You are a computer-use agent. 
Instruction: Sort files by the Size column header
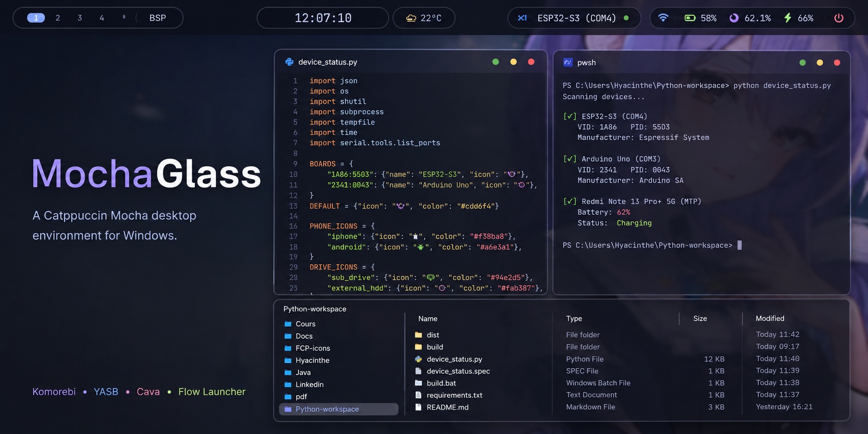tap(700, 319)
